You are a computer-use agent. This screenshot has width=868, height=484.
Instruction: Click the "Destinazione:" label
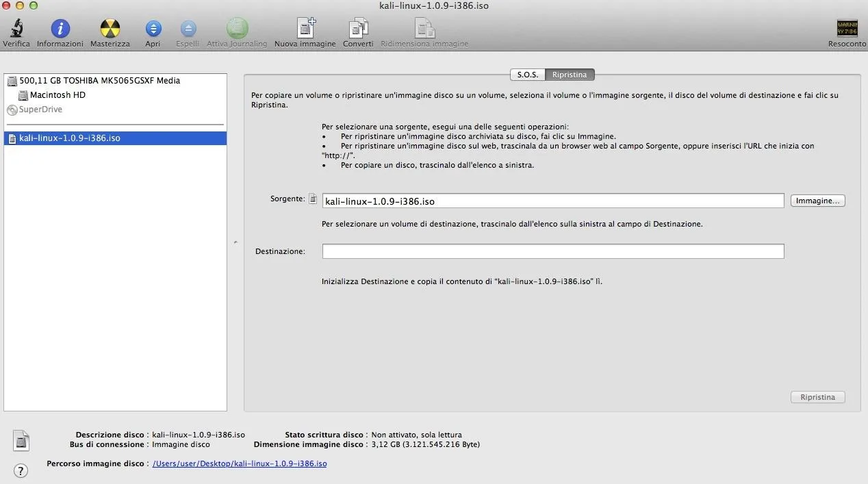pyautogui.click(x=280, y=251)
